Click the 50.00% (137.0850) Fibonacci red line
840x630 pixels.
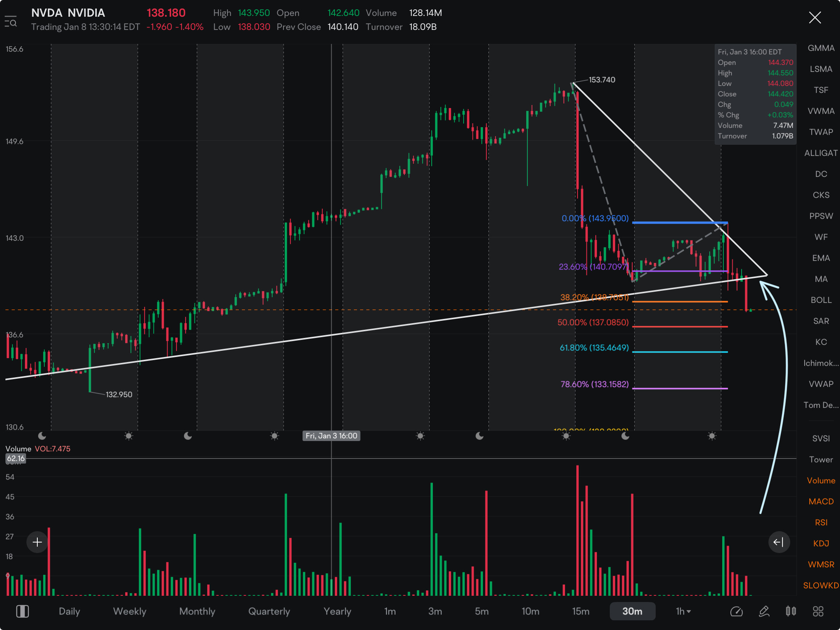click(680, 327)
